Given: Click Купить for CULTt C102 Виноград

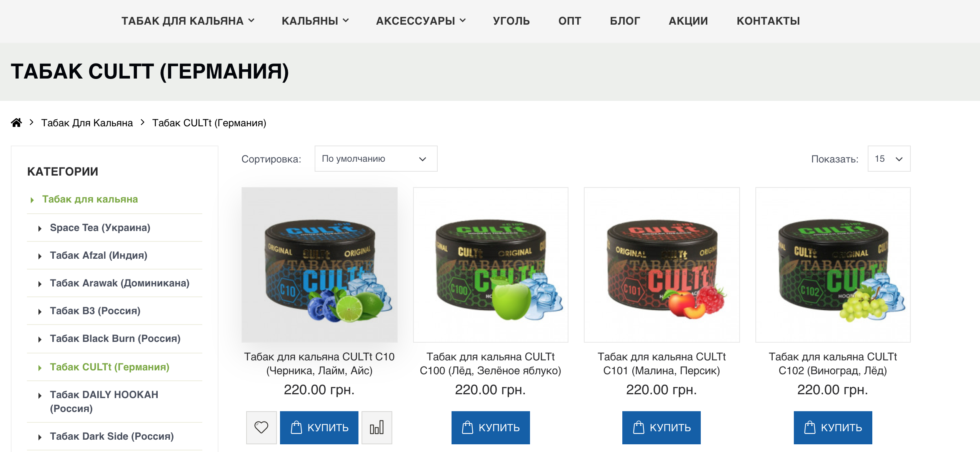Looking at the screenshot, I should [833, 427].
